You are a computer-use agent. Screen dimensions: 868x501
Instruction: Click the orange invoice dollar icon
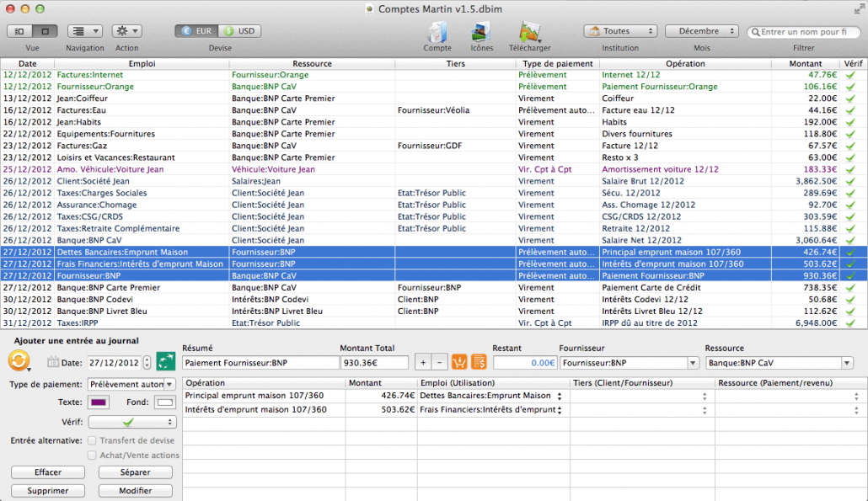tap(479, 362)
